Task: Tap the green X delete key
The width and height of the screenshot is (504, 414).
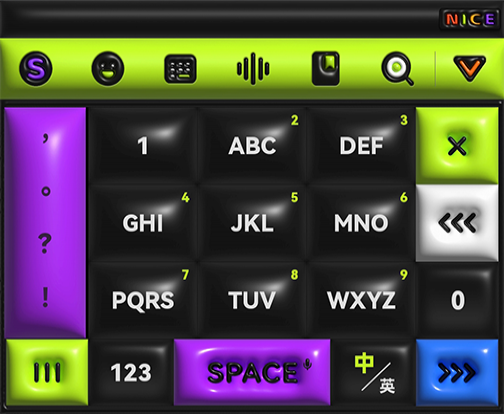Action: pyautogui.click(x=457, y=146)
